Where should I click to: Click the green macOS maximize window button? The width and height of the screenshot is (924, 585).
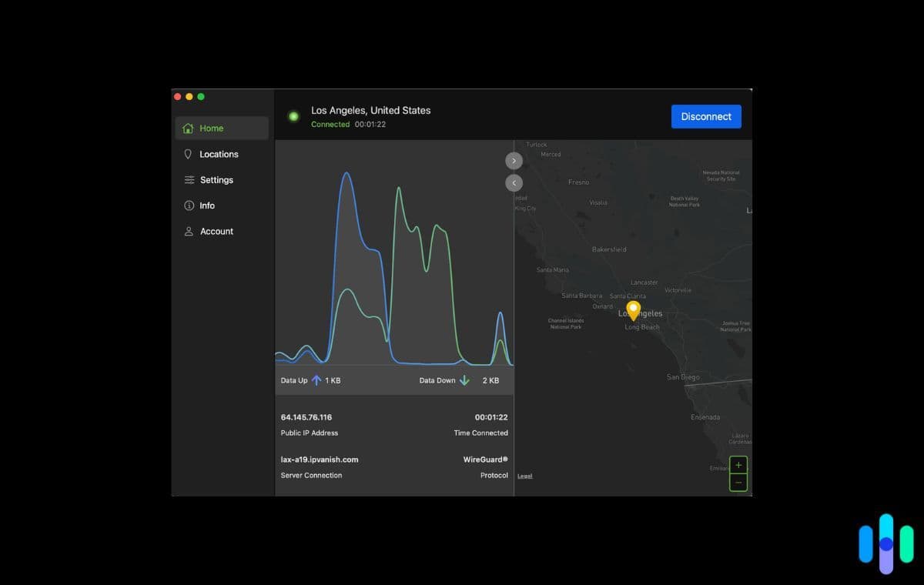(201, 96)
